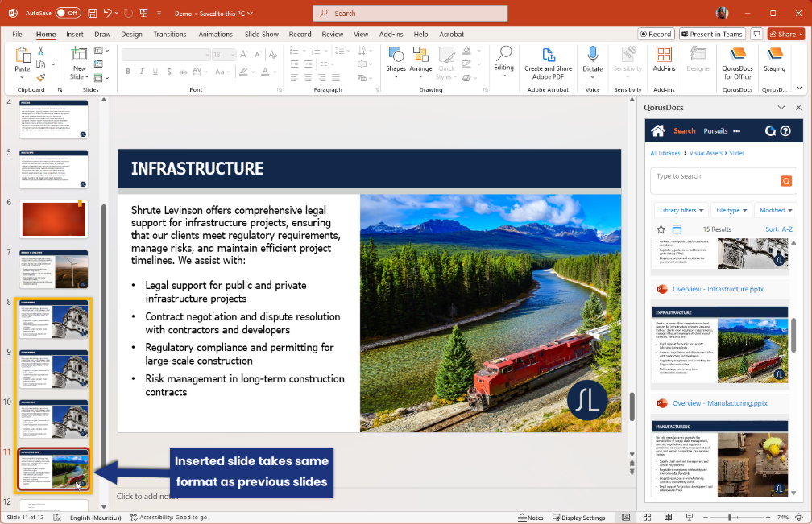This screenshot has height=524, width=812.
Task: Click the orange search icon in QorusDocs panel
Action: [786, 180]
